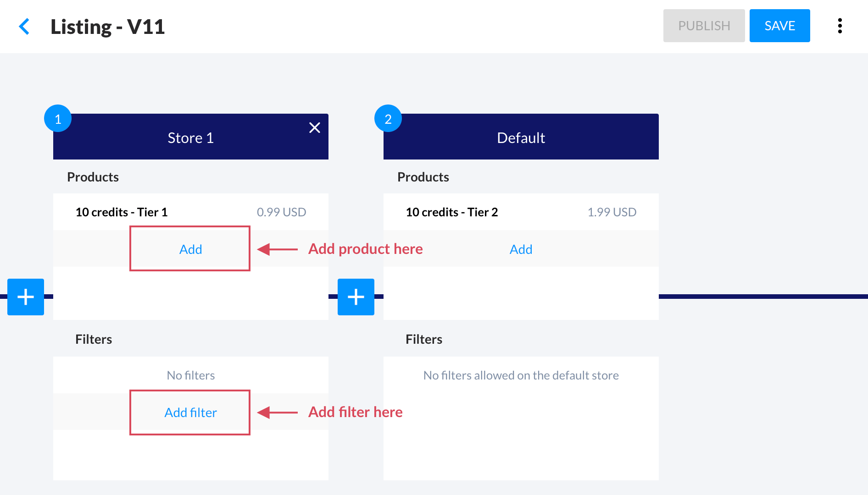Select the Default store header

[x=521, y=138]
